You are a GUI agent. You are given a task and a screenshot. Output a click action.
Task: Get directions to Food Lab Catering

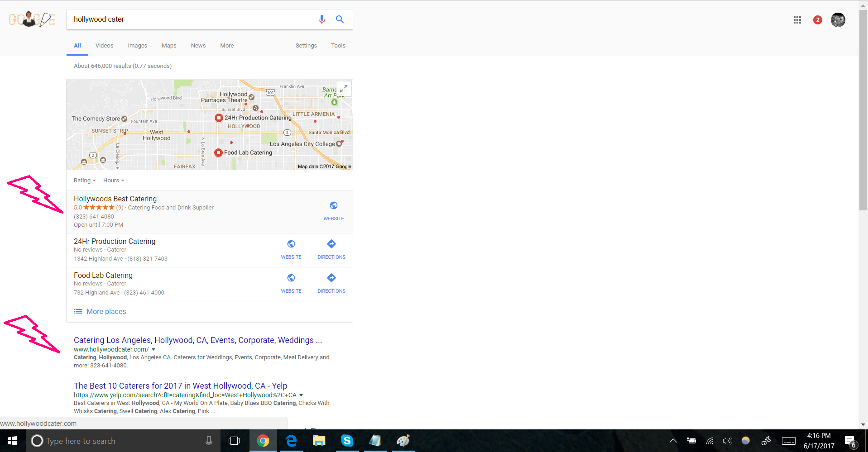click(331, 283)
